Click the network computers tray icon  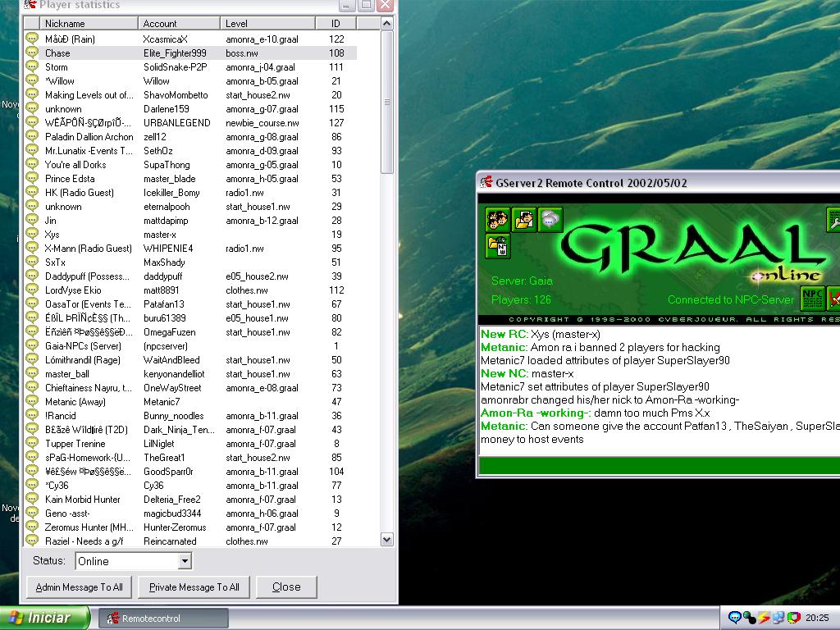[778, 618]
